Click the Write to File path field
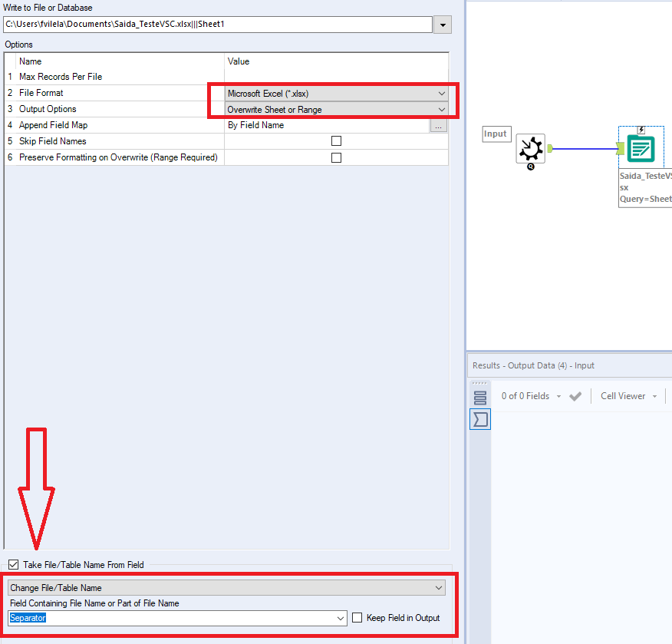672x644 pixels. (x=218, y=25)
